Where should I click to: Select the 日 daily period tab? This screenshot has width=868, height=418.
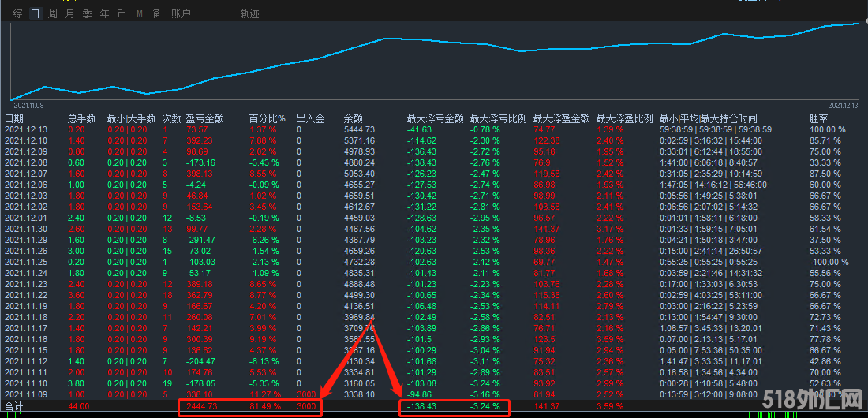coord(35,13)
